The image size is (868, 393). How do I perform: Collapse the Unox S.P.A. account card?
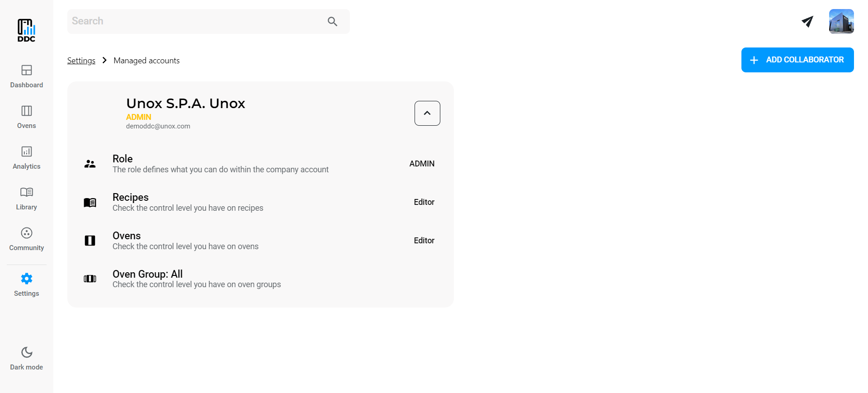pos(427,113)
